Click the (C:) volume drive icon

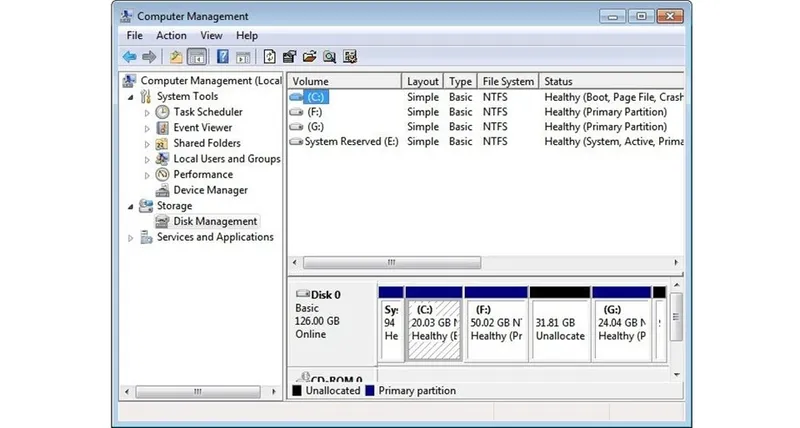296,96
